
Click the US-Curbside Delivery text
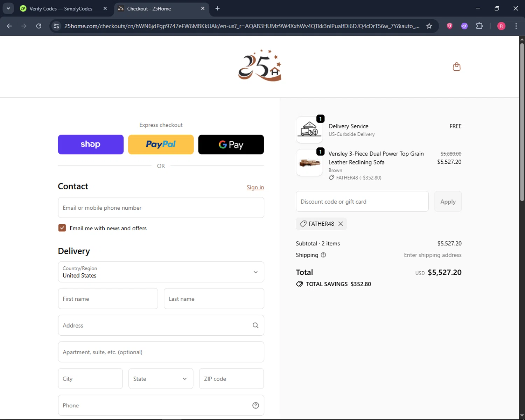point(351,134)
